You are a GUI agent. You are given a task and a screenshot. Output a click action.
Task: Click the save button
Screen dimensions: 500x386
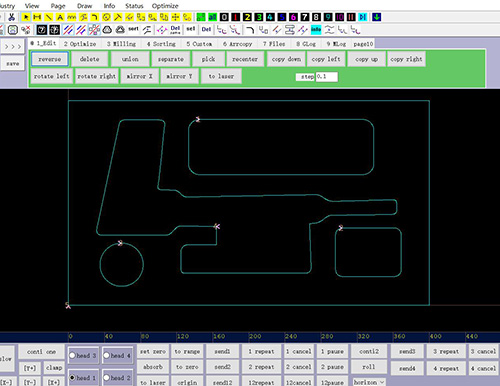tap(13, 63)
